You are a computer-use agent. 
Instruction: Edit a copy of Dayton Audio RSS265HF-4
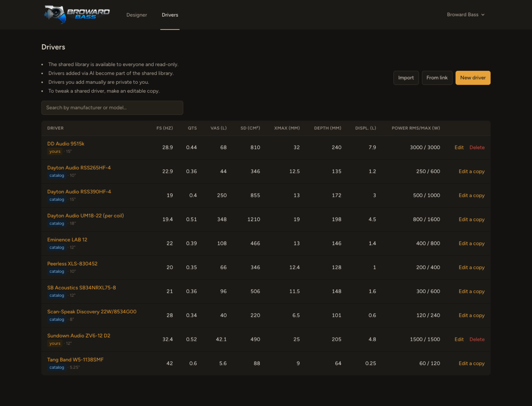(x=471, y=171)
